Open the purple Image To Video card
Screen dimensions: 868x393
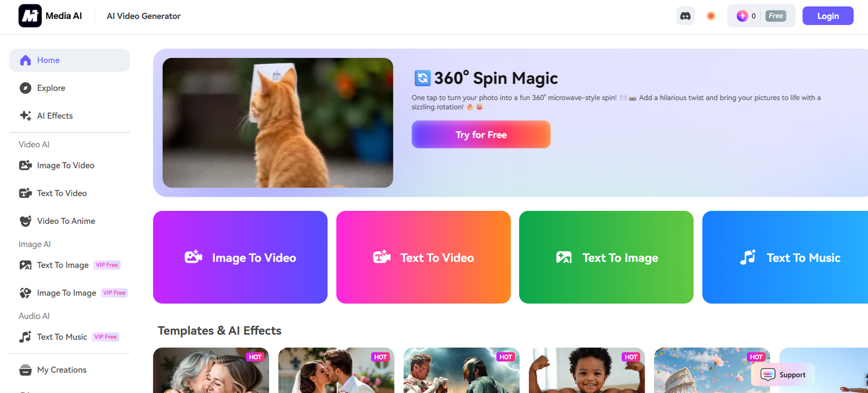pyautogui.click(x=240, y=257)
